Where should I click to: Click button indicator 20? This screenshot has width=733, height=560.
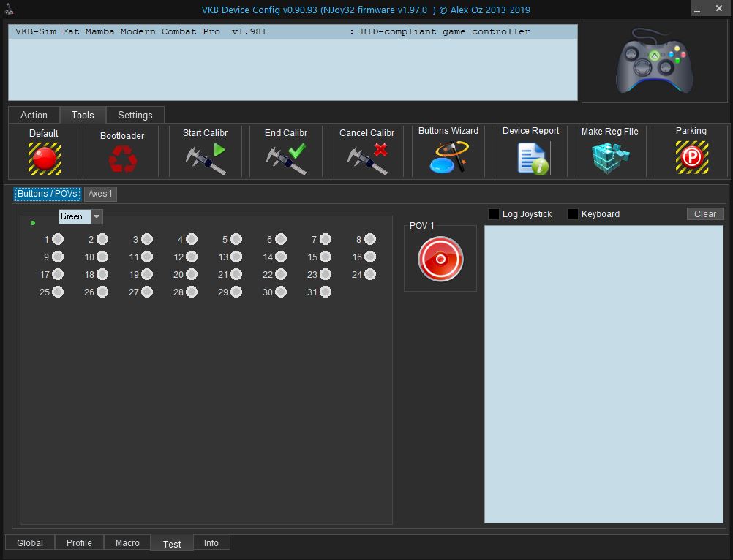[192, 274]
